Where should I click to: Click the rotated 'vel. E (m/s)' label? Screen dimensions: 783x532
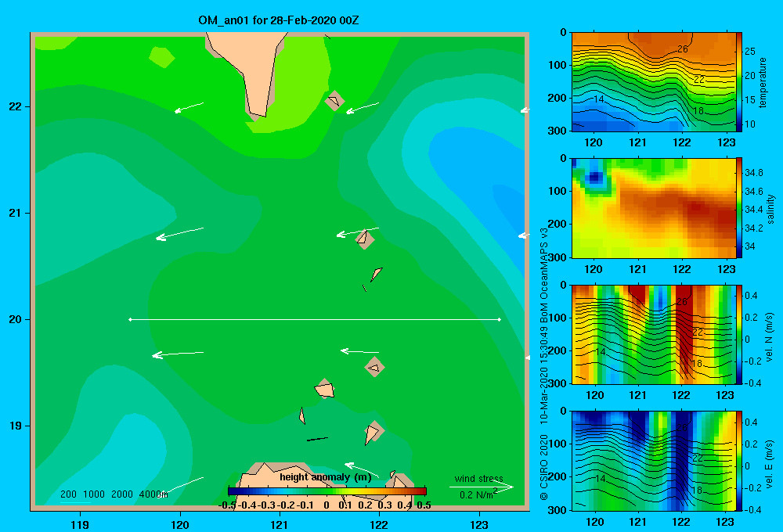coord(769,463)
